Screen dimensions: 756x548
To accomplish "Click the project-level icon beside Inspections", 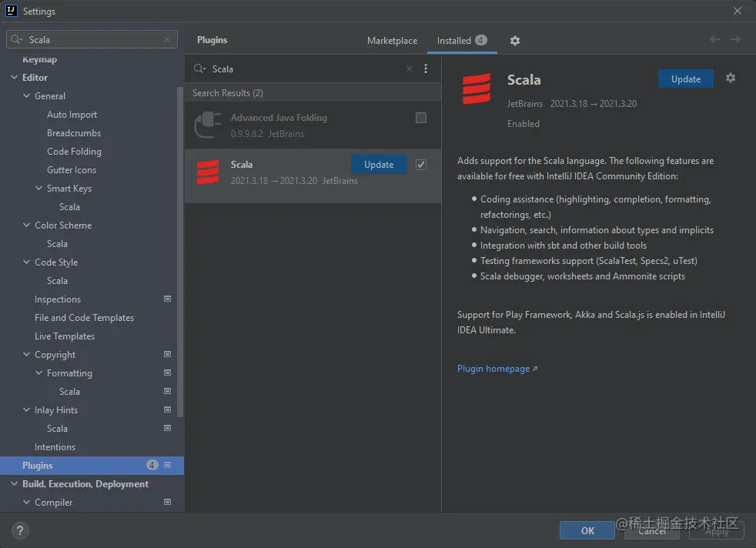I will coord(167,299).
